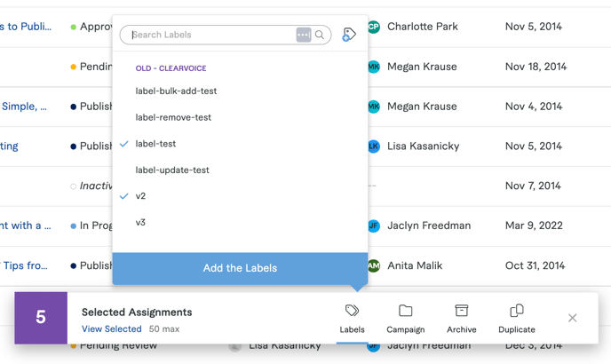This screenshot has height=364, width=611.
Task: Select label-remove-test from the list
Action: (173, 117)
